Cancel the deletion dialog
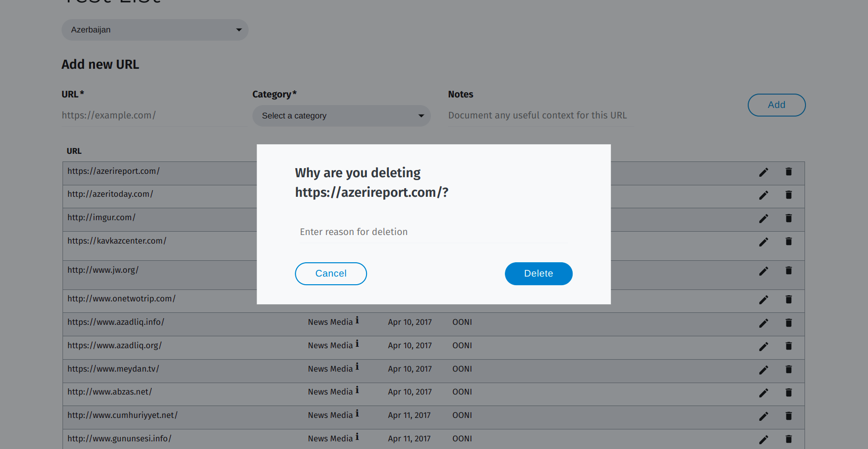This screenshot has height=449, width=868. pos(331,274)
